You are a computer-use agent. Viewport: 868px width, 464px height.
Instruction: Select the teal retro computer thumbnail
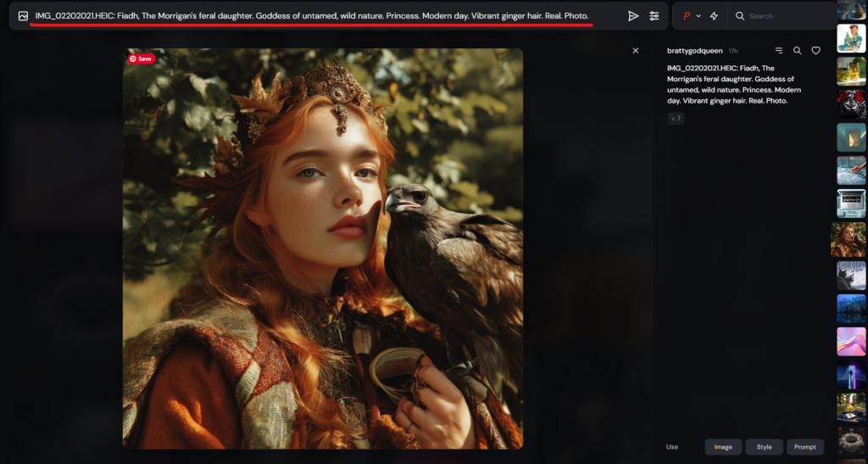pyautogui.click(x=851, y=204)
